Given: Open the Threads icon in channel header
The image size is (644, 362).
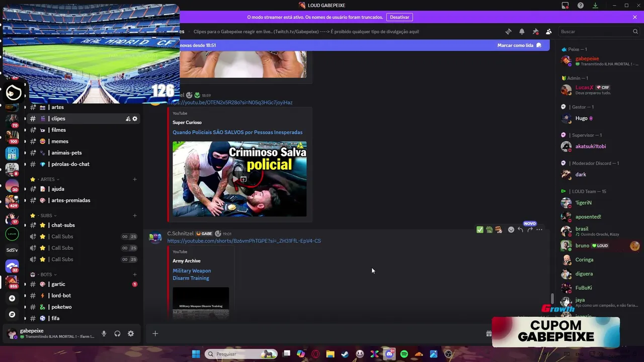Looking at the screenshot, I should 508,32.
